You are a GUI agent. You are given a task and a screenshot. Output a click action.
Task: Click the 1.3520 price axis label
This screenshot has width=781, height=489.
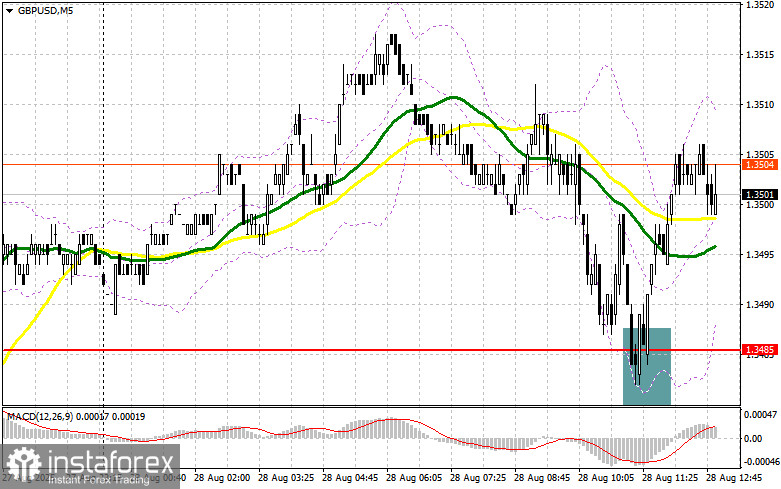[x=760, y=5]
